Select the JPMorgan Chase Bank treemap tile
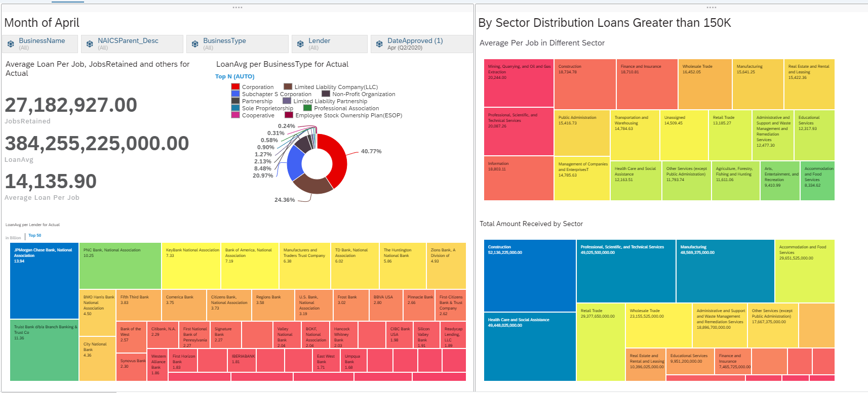 tap(44, 281)
